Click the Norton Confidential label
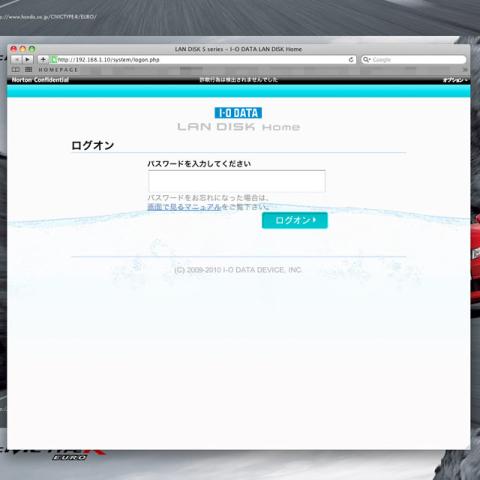The width and height of the screenshot is (480, 480). [40, 80]
